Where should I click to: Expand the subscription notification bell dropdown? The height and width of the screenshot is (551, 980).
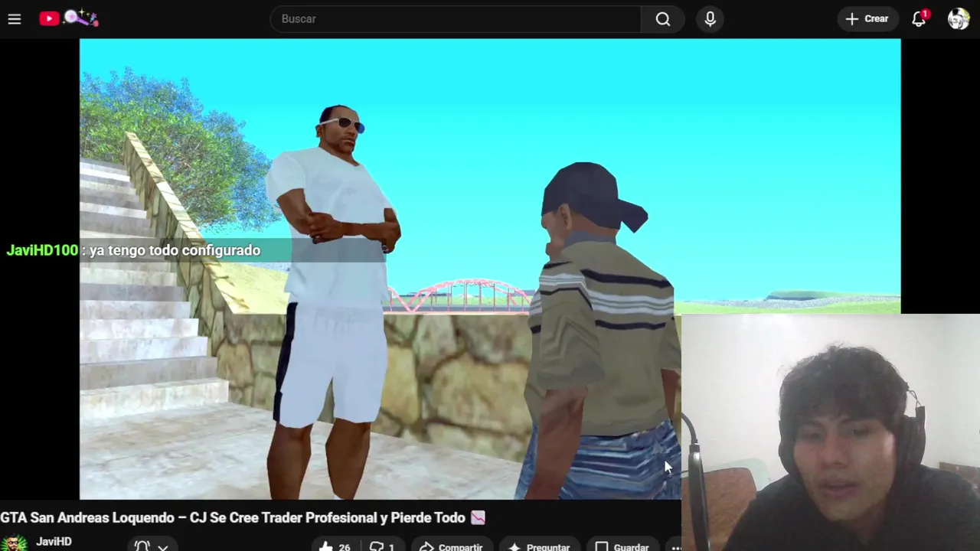tap(151, 546)
